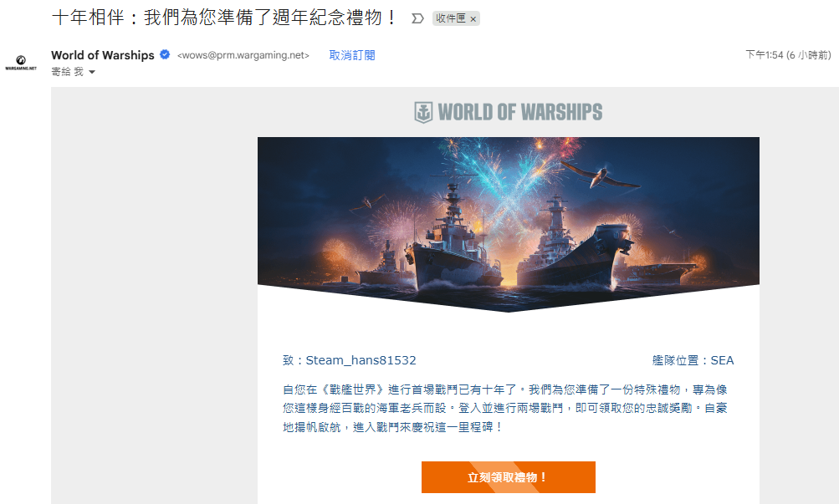Viewport: 839px width, 504px height.
Task: Click the blue verified badge next to sender
Action: [x=165, y=54]
